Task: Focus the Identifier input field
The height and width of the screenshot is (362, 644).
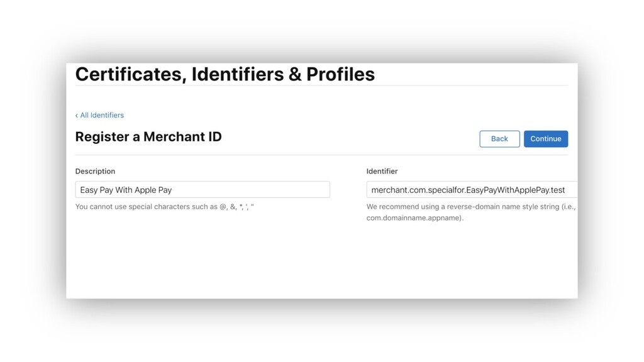Action: (x=472, y=190)
